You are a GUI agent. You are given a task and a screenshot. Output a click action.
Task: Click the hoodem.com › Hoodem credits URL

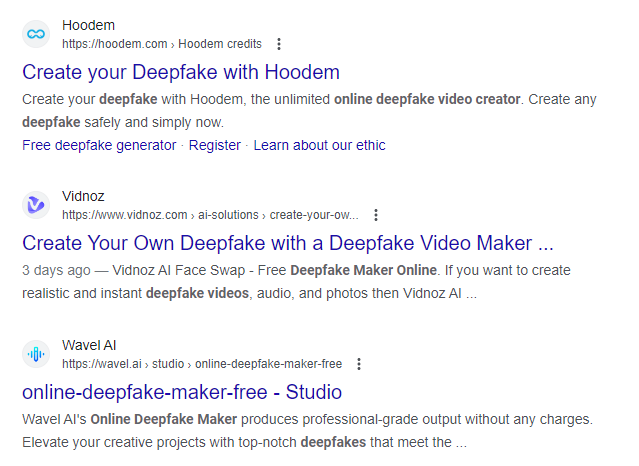[162, 44]
